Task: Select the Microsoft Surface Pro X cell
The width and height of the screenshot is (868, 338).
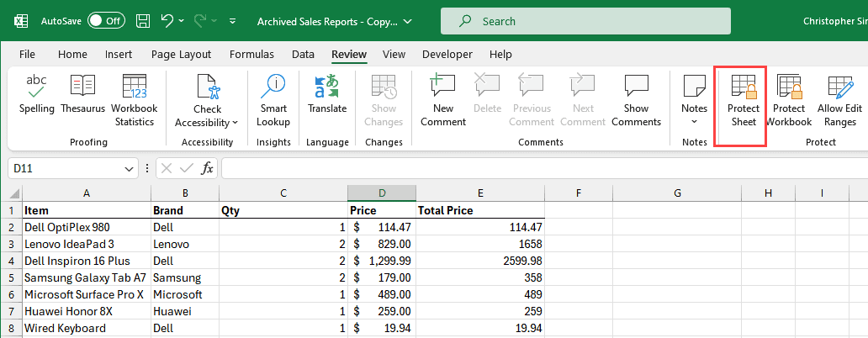Action: coord(87,295)
